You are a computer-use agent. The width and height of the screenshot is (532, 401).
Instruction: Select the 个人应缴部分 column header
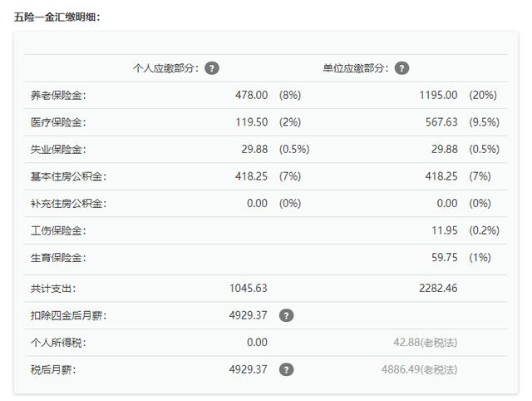click(x=165, y=68)
